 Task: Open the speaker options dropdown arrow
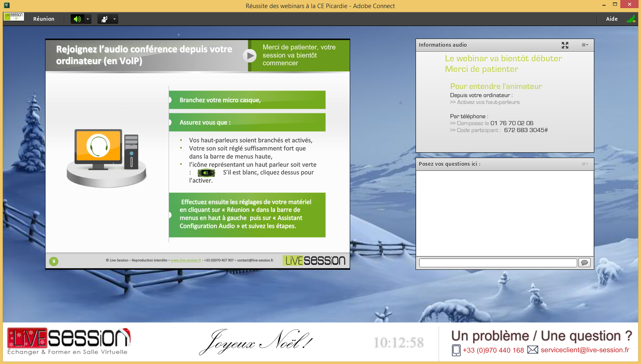point(87,19)
